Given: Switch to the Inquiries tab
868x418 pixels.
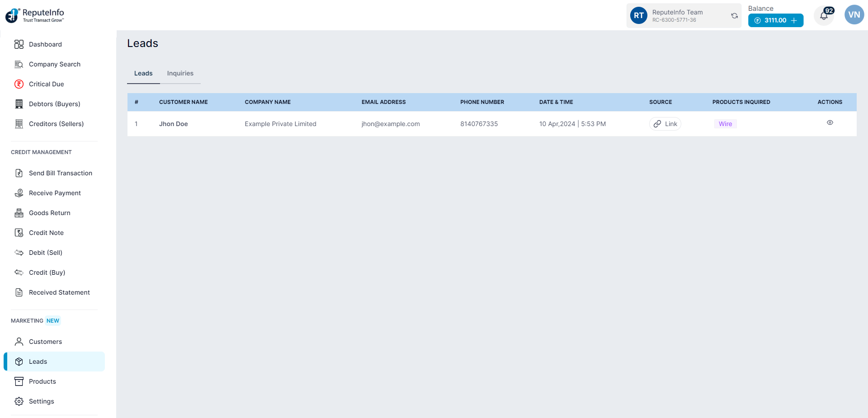Looking at the screenshot, I should [x=180, y=73].
